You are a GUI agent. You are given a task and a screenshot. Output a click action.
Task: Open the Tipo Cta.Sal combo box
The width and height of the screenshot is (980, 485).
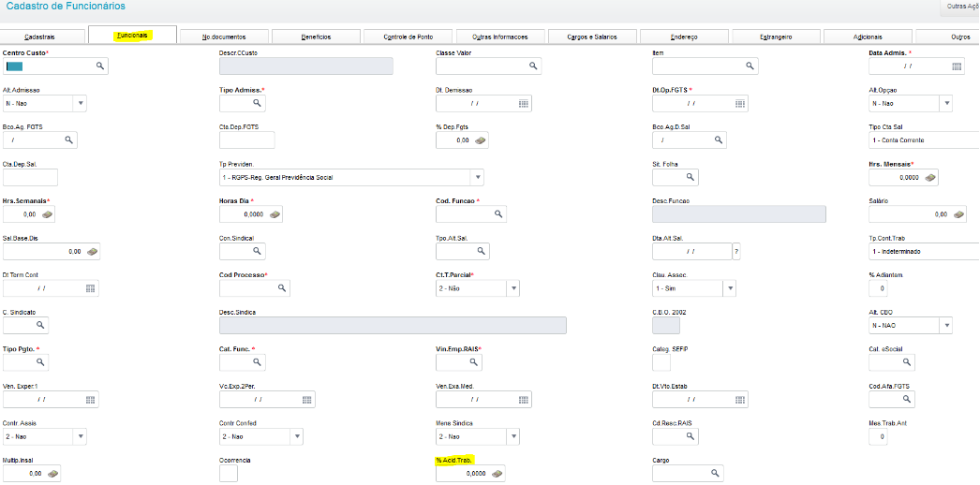tap(925, 140)
